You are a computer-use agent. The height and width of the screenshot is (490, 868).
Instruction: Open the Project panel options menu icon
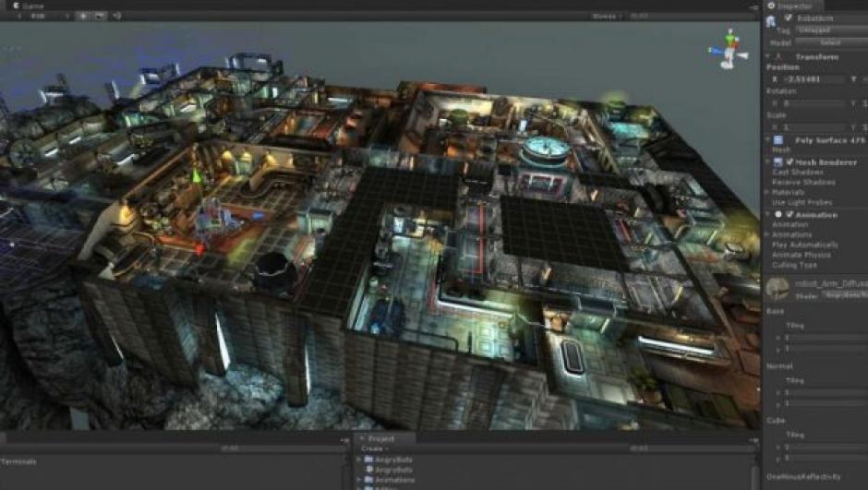[753, 440]
